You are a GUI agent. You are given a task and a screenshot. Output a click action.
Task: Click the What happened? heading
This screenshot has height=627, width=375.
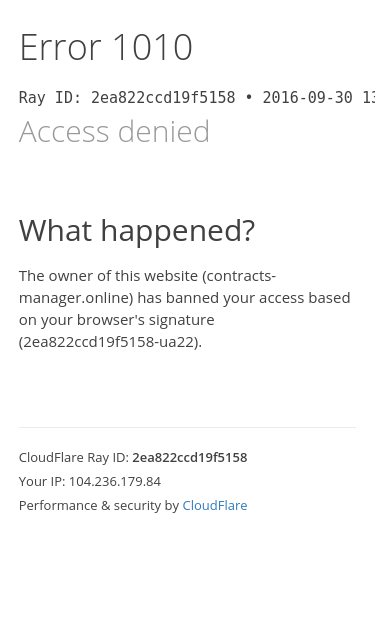tap(137, 231)
